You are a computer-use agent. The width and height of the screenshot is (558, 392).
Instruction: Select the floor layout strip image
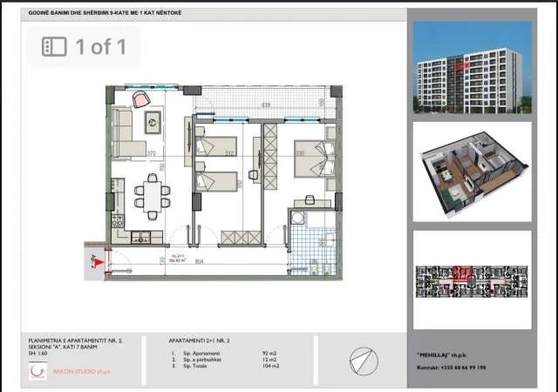pos(471,280)
